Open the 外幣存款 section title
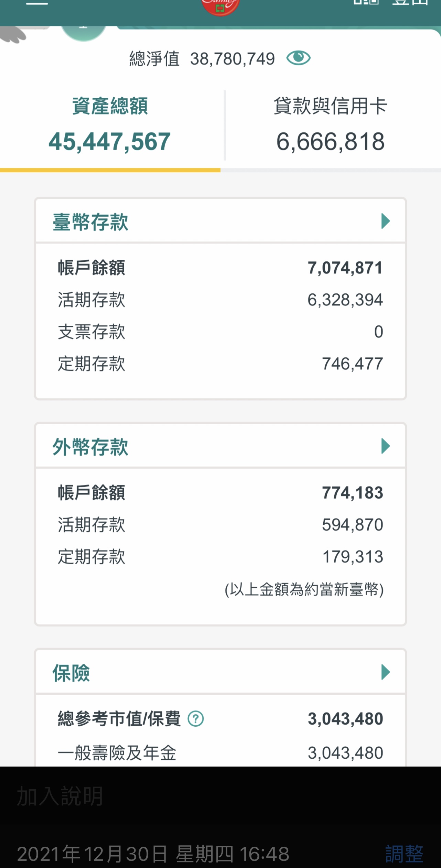 [x=90, y=447]
